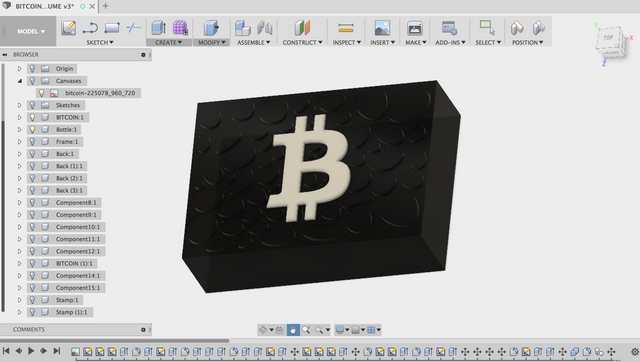
Task: Collapse the Canvases folder
Action: coord(20,81)
